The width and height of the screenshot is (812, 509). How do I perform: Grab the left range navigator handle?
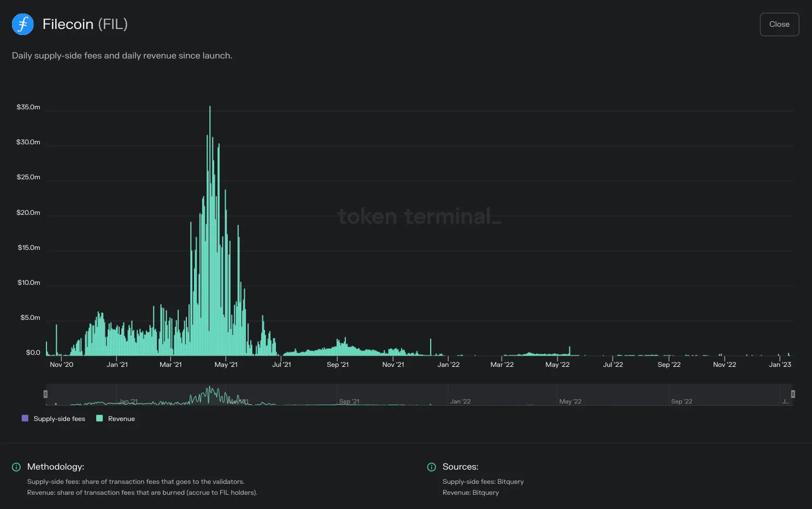pos(45,394)
